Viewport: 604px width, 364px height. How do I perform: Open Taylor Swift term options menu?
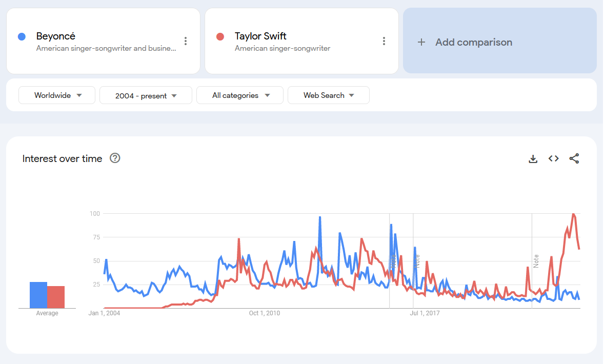384,41
